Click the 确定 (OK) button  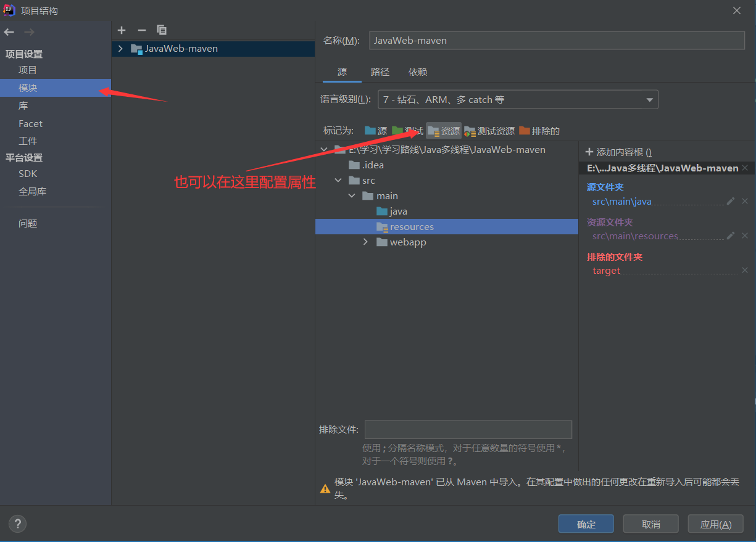(x=586, y=524)
